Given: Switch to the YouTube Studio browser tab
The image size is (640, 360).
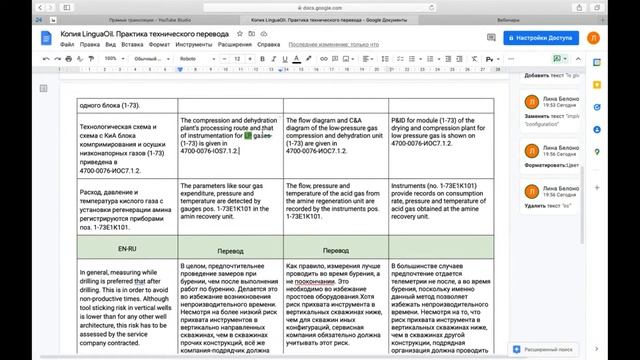Looking at the screenshot, I should [x=149, y=20].
